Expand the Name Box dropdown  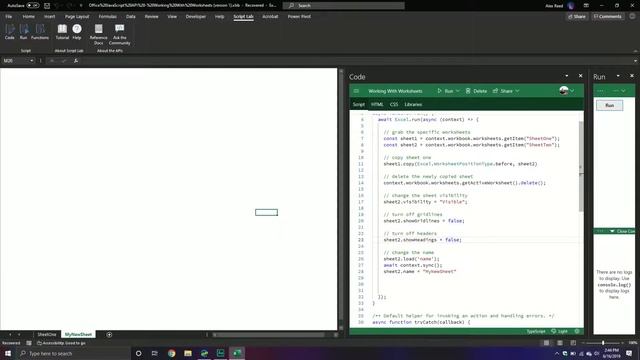(31, 60)
